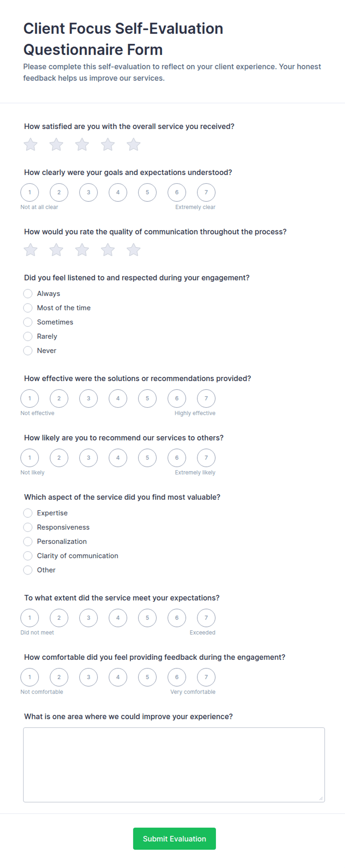This screenshot has width=345, height=868.
Task: Select 4 on the solutions effectiveness scale
Action: coord(118,398)
